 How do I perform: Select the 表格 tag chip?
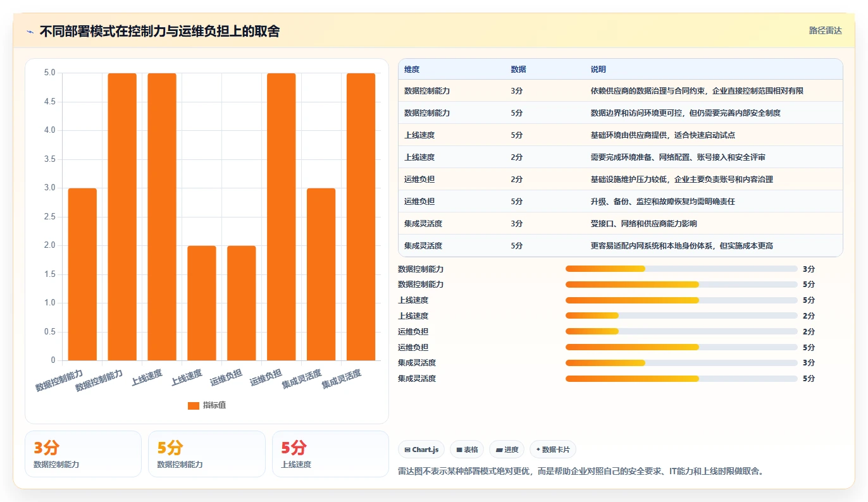coord(467,450)
